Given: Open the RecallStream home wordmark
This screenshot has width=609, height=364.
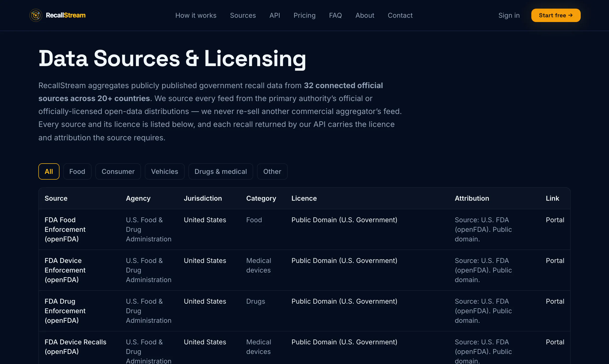Looking at the screenshot, I should (65, 15).
